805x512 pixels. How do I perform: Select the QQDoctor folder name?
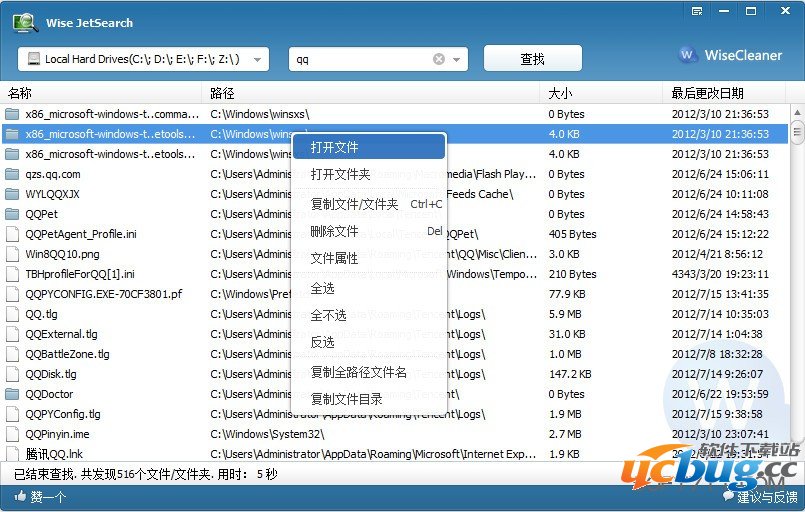point(49,394)
